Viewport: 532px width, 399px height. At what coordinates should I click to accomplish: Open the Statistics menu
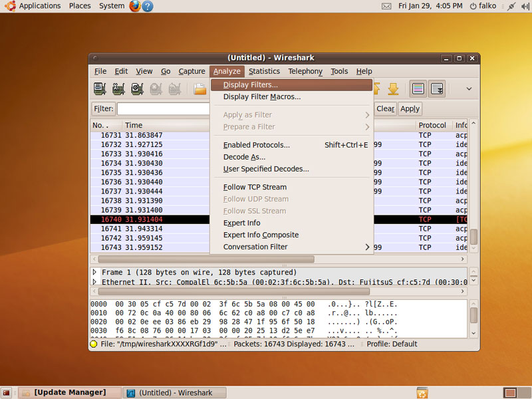tap(264, 71)
